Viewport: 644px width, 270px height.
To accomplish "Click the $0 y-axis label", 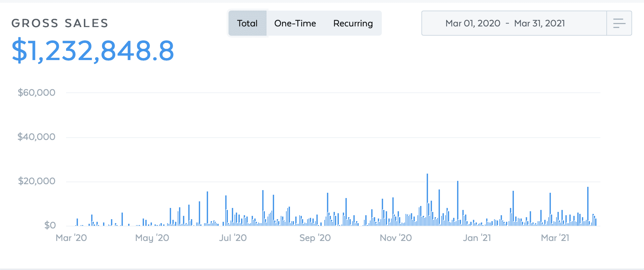I will pos(50,225).
